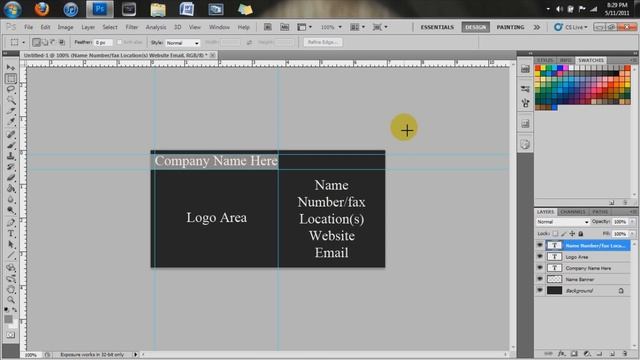Expand more workspaces chevron
This screenshot has height=360, width=640.
point(536,27)
